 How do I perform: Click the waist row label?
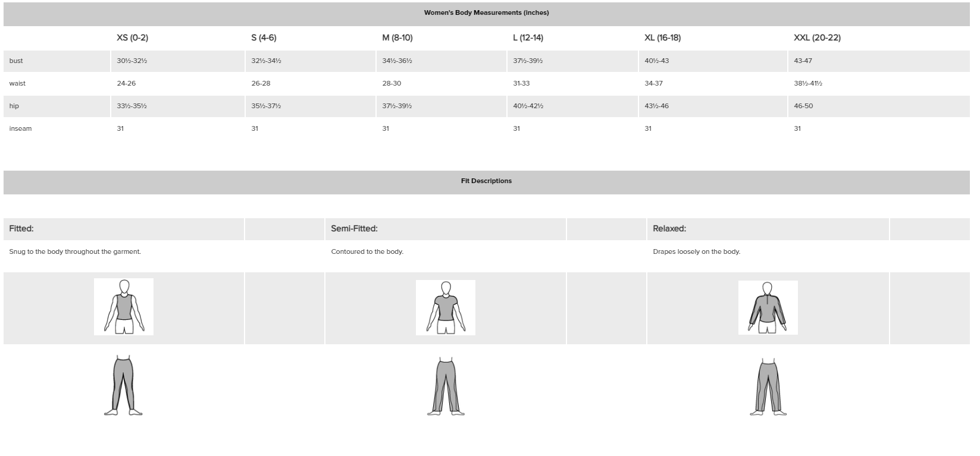pyautogui.click(x=17, y=83)
